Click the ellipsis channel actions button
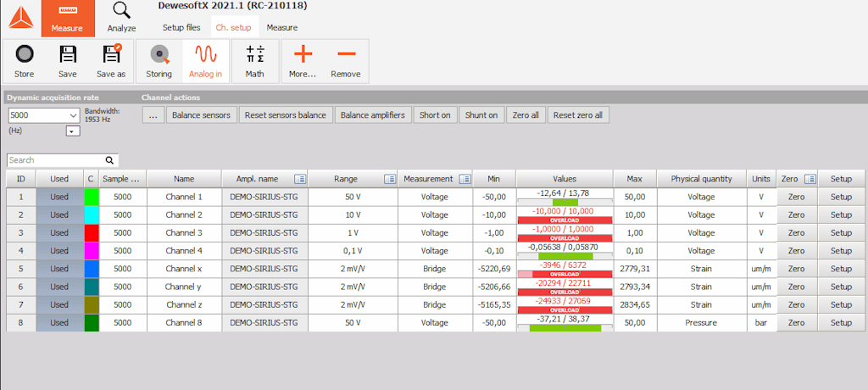Screen dimensions: 868x390 (153, 115)
